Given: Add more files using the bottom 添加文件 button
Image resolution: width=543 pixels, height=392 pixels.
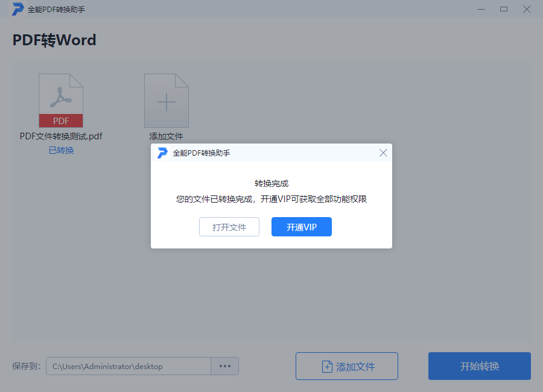Looking at the screenshot, I should coord(346,365).
